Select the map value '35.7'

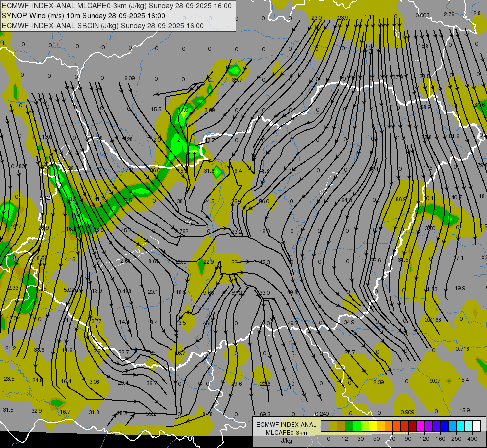tap(237, 80)
